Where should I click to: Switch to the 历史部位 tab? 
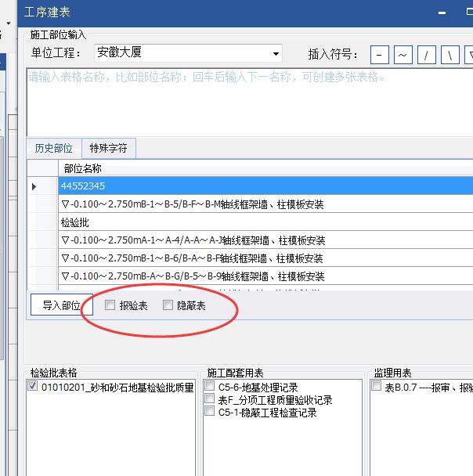(x=54, y=148)
